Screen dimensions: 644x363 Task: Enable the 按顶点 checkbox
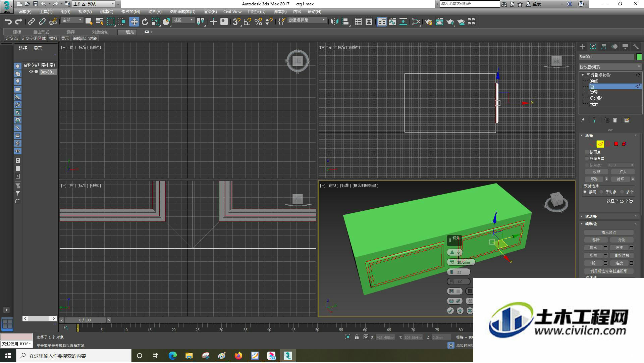click(x=587, y=152)
